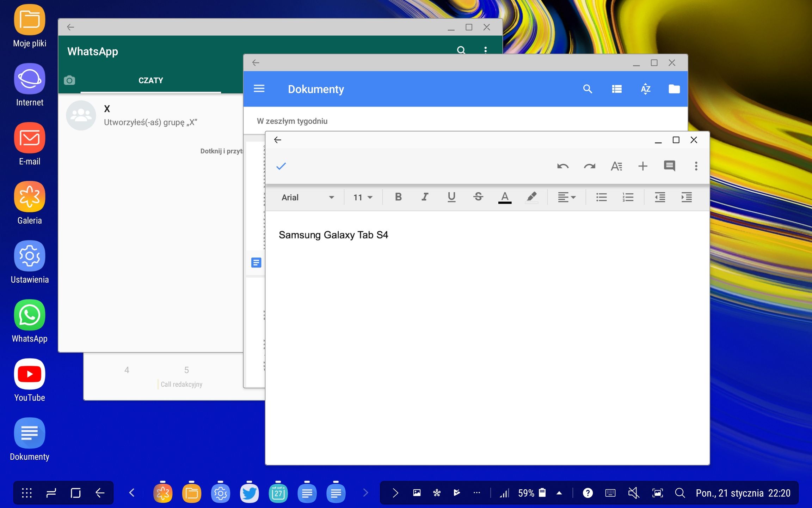Open the group chat X in WhatsApp
Image resolution: width=812 pixels, height=508 pixels.
(152, 115)
